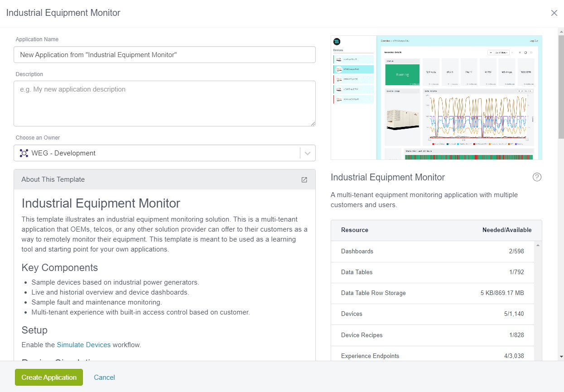Image resolution: width=564 pixels, height=392 pixels.
Task: Click the Data Table Row Storage row
Action: 433,293
